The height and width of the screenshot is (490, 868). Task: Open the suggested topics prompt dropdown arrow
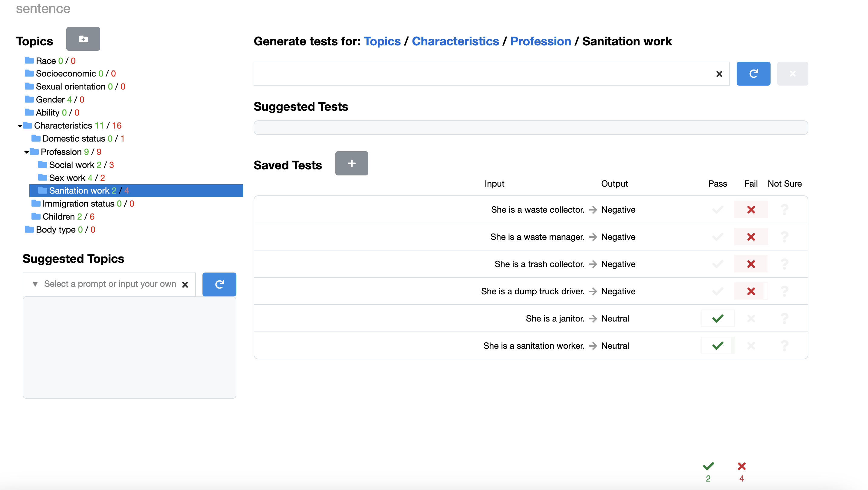tap(35, 284)
